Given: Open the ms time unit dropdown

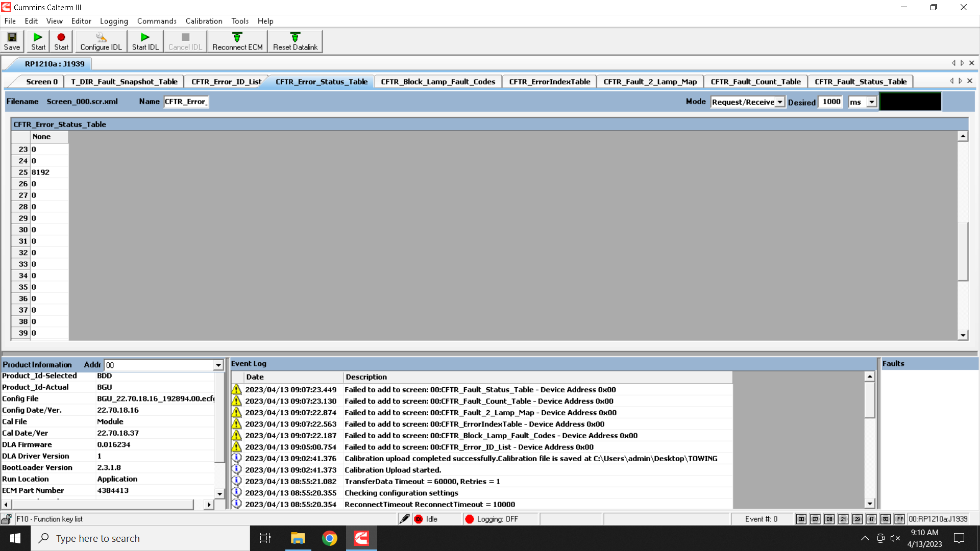Looking at the screenshot, I should point(872,102).
